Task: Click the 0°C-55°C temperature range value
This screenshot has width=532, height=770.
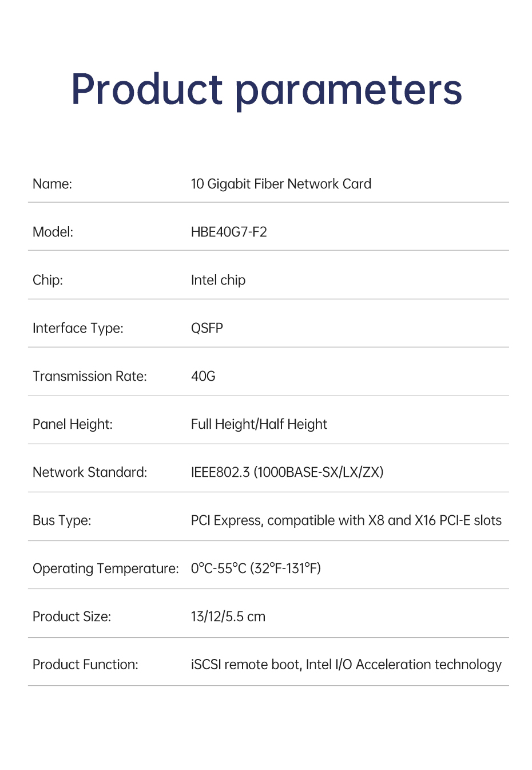Action: tap(256, 568)
